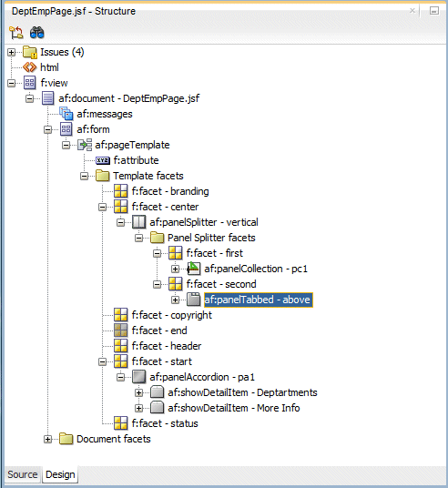Click the af:panelSplitter icon
Screen dimensions: 448x488
(138, 222)
